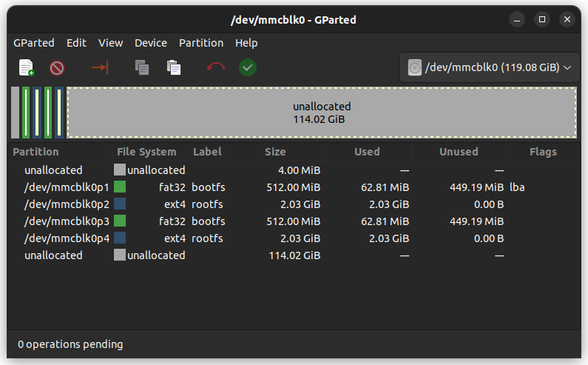The width and height of the screenshot is (588, 365).
Task: Sort by the Size column header
Action: coord(275,152)
